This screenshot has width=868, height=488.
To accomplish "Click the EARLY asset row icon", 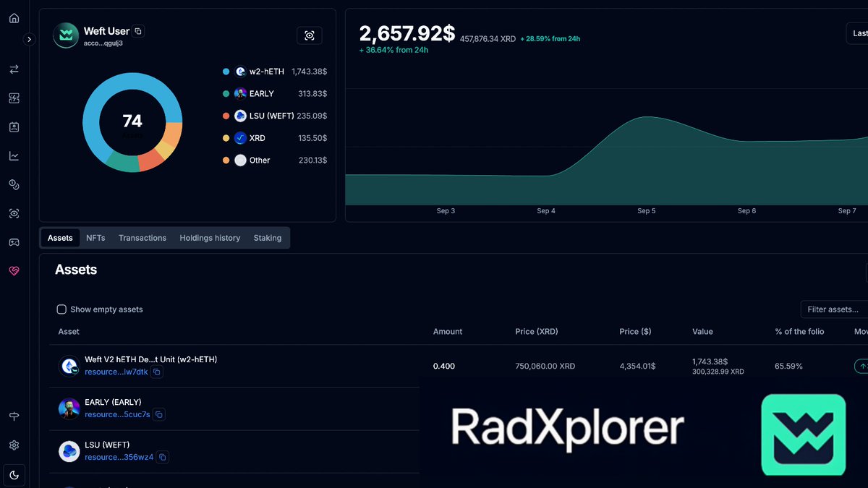I will click(69, 409).
